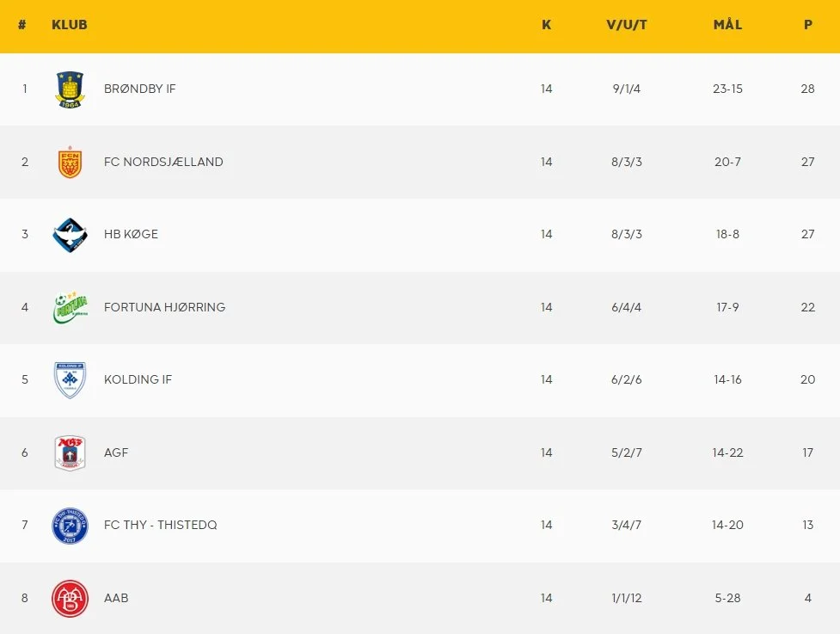Select AGF's 17 points cell
840x634 pixels.
(x=808, y=452)
